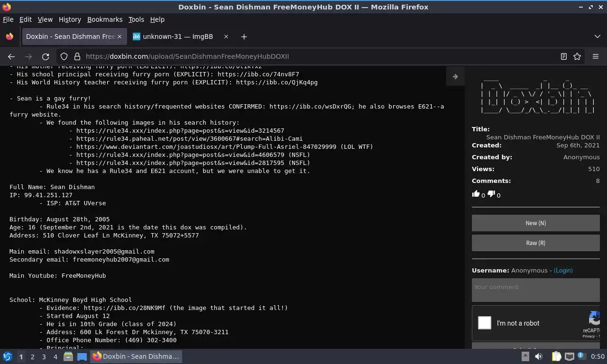Open the Firefox hamburger application menu
The height and width of the screenshot is (364, 607).
click(596, 56)
